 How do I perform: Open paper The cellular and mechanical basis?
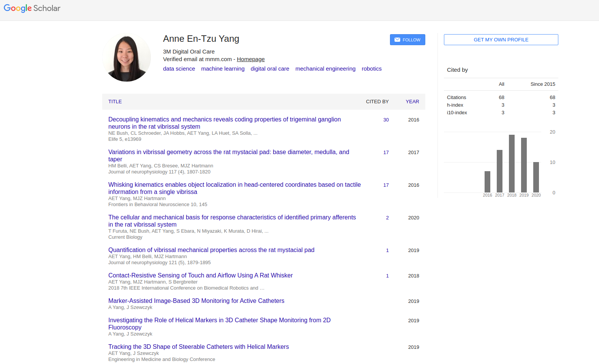tap(232, 221)
